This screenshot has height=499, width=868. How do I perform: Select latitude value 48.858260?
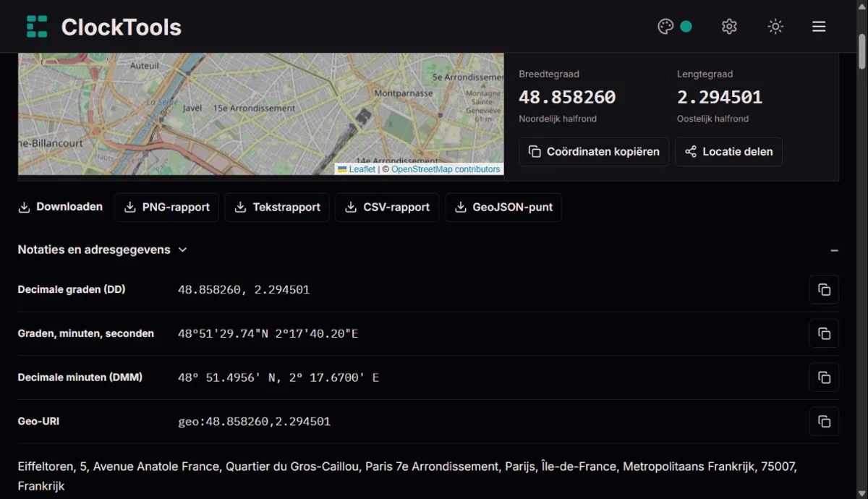point(567,97)
